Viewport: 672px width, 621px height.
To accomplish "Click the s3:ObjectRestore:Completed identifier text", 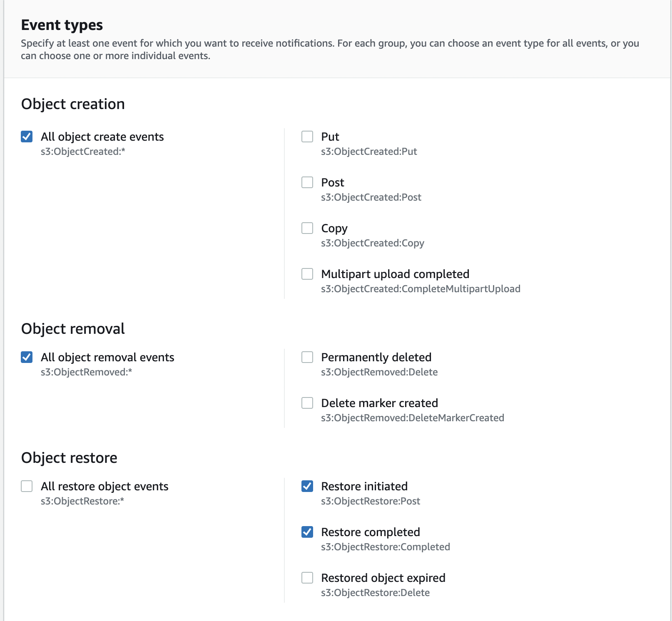I will 385,547.
